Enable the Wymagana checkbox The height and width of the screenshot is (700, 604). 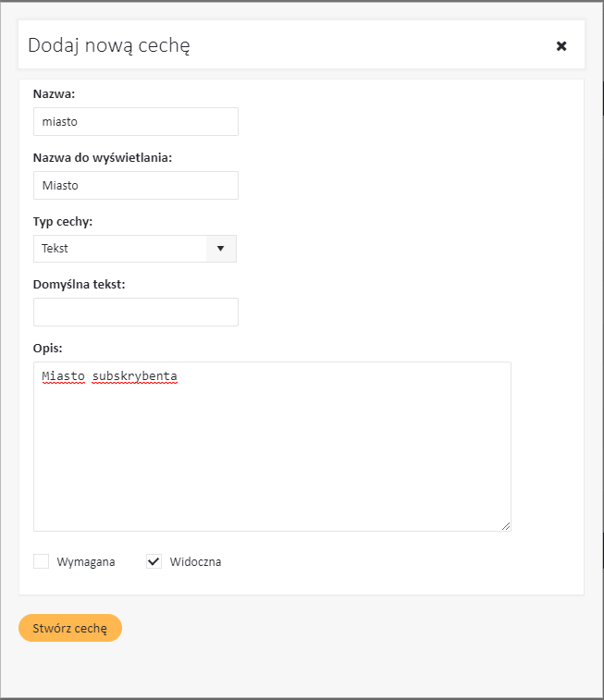point(41,561)
